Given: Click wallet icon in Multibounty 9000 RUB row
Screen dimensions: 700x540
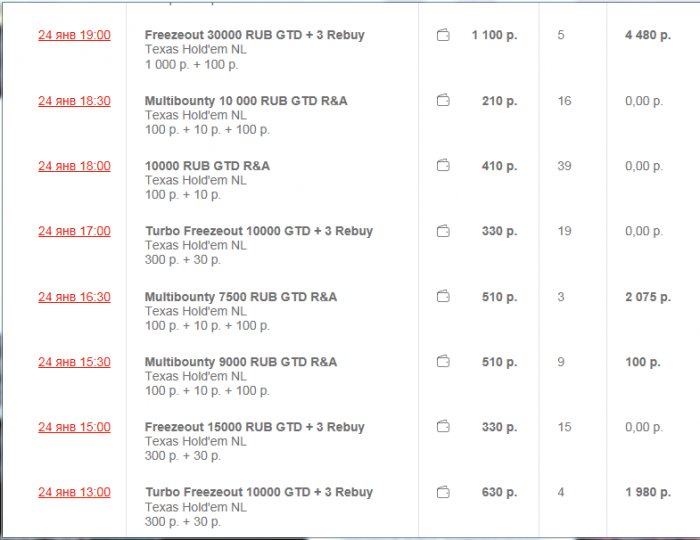Looking at the screenshot, I should (443, 362).
